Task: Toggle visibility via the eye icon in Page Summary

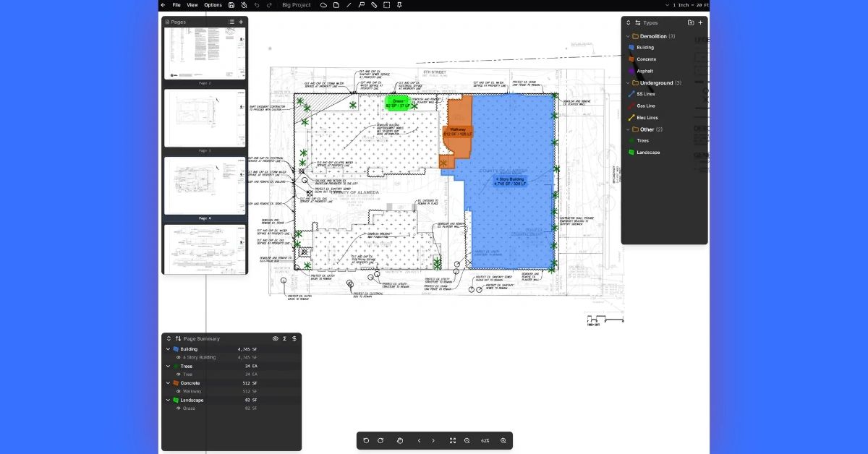Action: coord(275,338)
